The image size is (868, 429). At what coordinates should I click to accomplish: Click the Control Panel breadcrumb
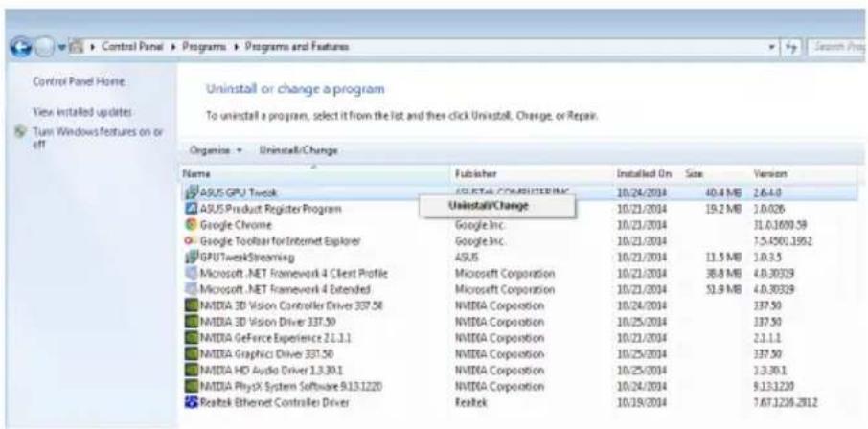[133, 47]
